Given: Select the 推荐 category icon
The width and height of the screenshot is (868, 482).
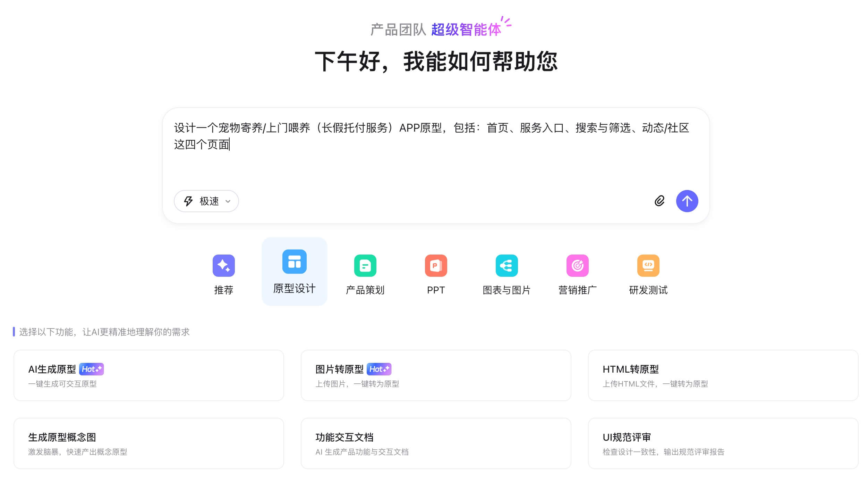Looking at the screenshot, I should pos(224,266).
